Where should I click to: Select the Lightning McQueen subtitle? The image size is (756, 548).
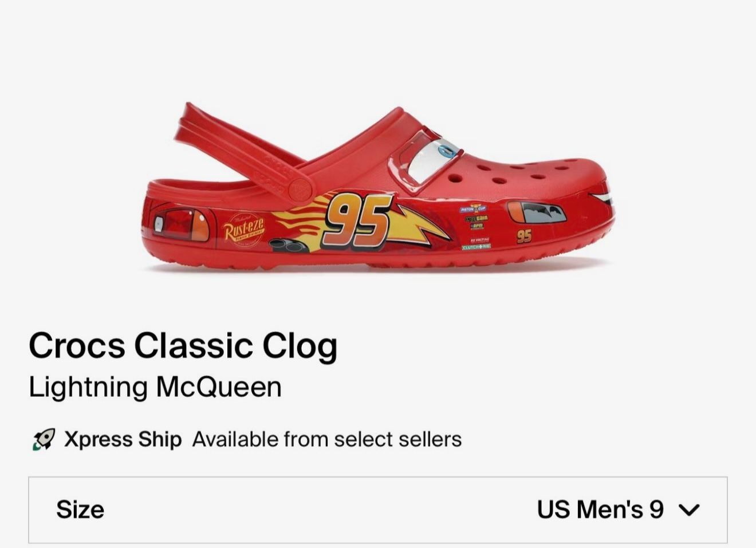155,386
